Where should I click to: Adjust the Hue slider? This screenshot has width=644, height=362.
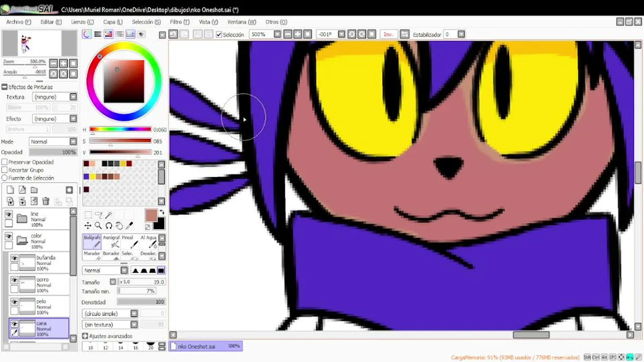[120, 130]
